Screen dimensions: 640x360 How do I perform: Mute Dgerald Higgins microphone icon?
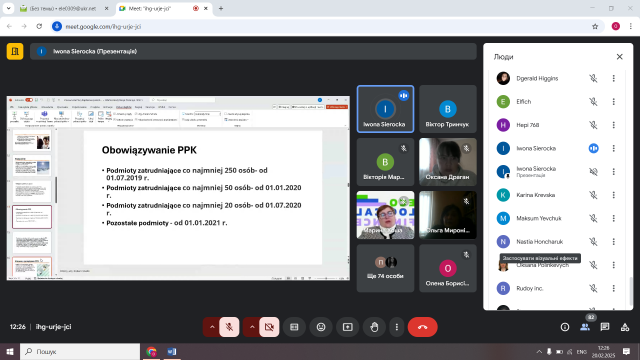593,78
